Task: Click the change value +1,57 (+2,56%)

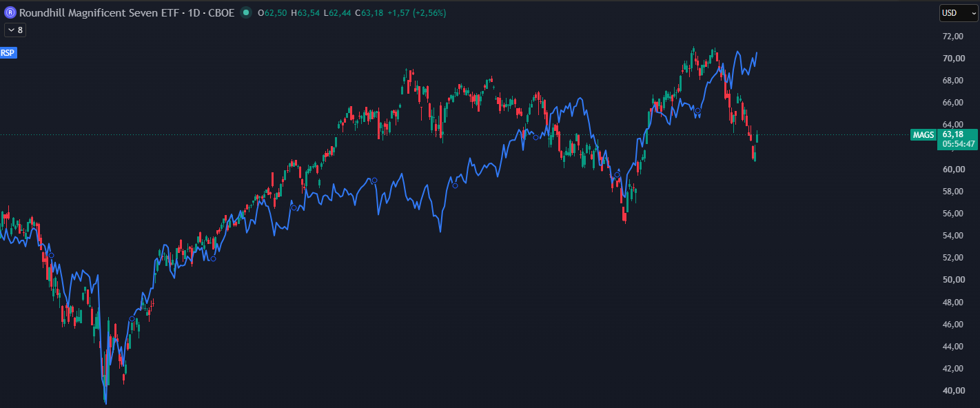Action: click(417, 12)
